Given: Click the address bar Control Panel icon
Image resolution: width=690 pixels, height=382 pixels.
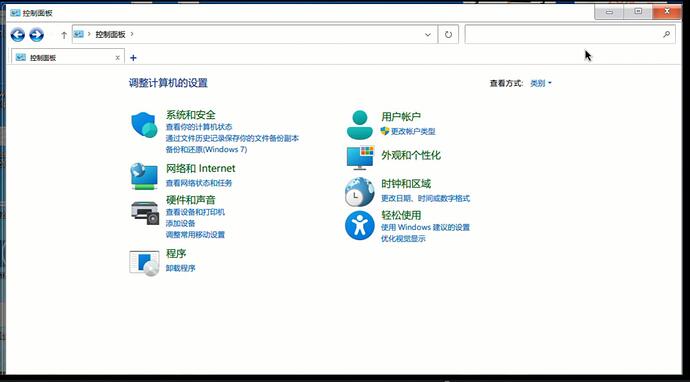Looking at the screenshot, I should (79, 34).
